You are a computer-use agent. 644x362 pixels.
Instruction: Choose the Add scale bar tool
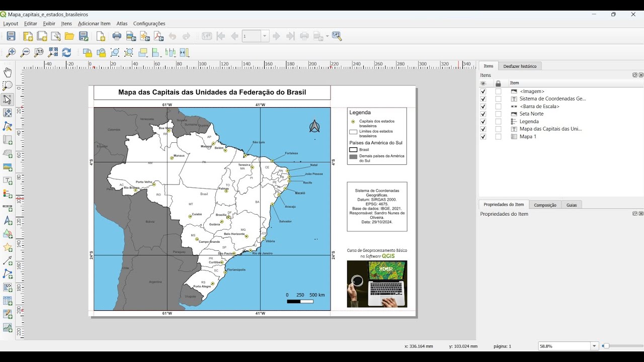[x=8, y=207]
